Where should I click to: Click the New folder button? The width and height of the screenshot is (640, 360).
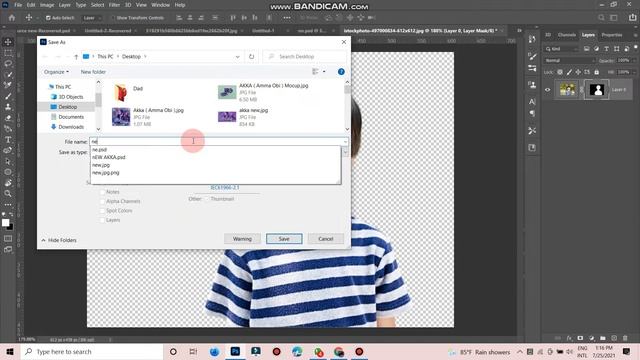[93, 72]
